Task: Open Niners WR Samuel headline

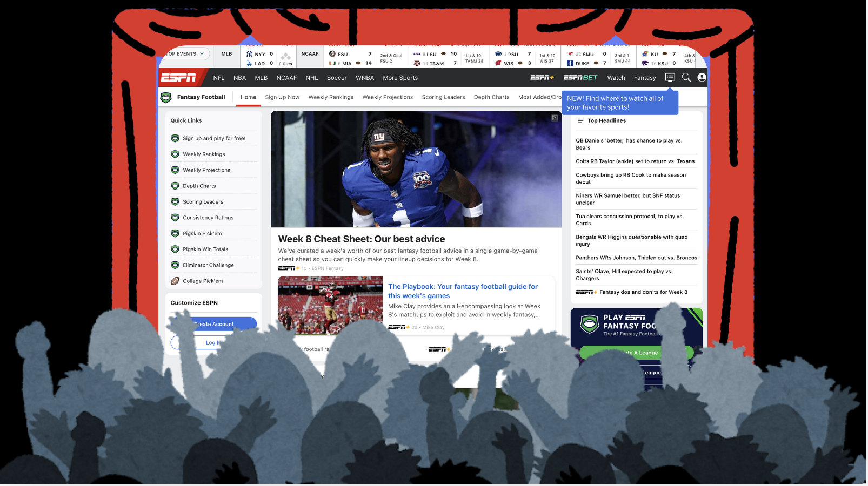Action: (628, 199)
